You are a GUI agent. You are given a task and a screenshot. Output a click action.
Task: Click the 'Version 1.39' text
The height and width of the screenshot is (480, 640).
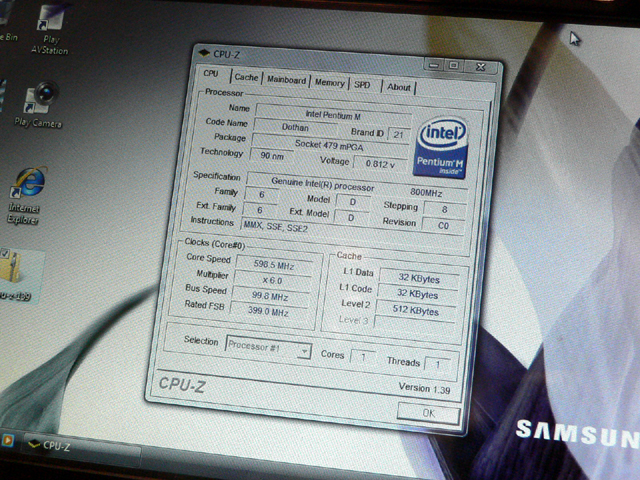point(424,389)
